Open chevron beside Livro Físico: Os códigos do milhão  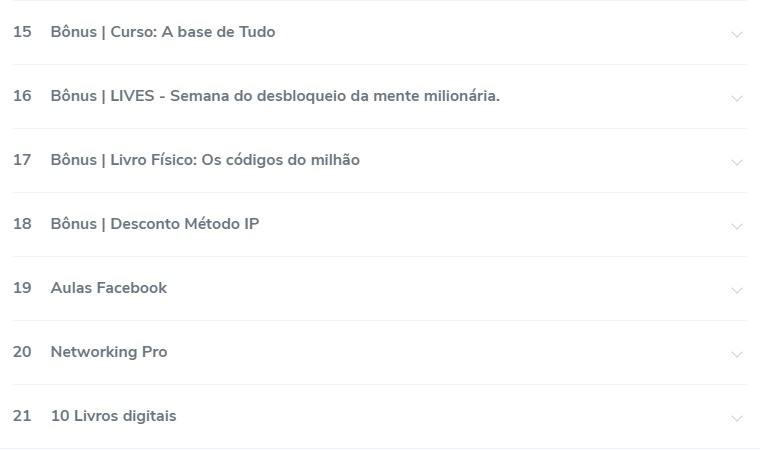click(x=737, y=162)
